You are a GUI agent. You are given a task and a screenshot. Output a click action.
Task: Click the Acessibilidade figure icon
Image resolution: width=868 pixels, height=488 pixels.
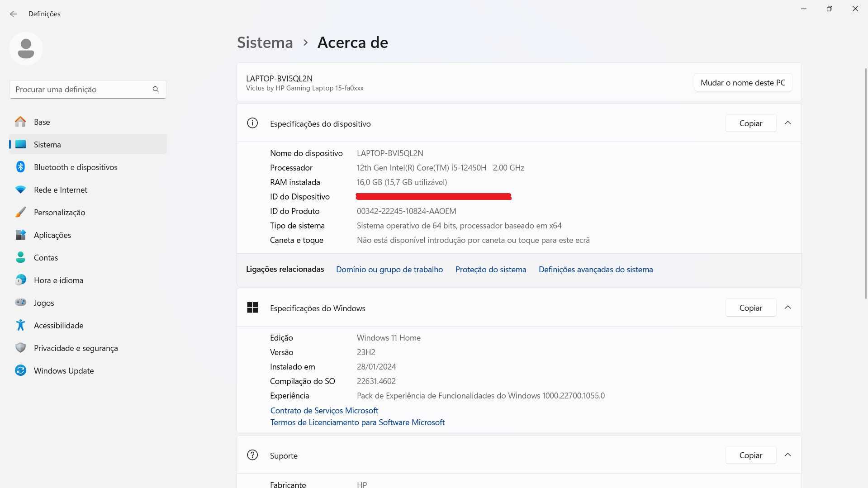click(20, 325)
